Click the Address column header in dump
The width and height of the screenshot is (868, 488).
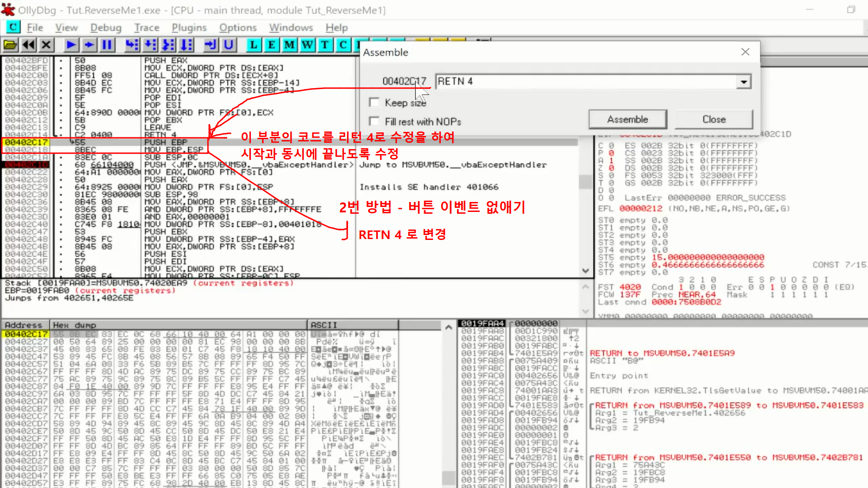click(x=25, y=325)
